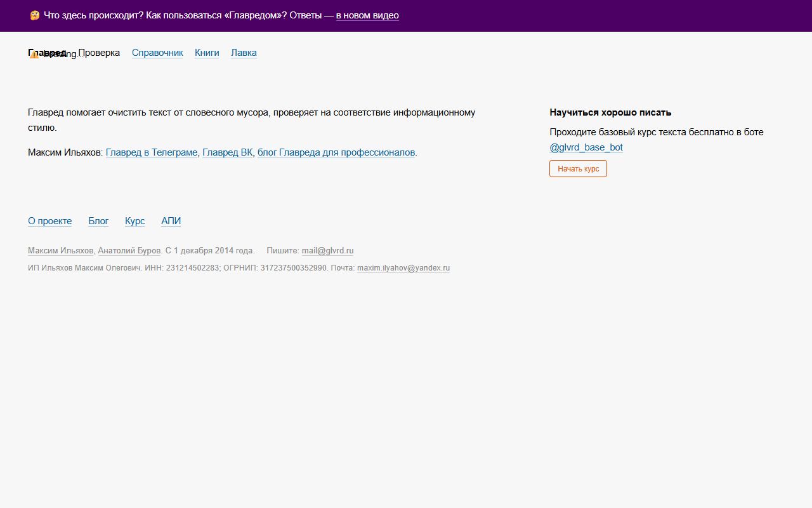Viewport: 812px width, 508px height.
Task: Open the @glvrd_base_bot link
Action: pyautogui.click(x=586, y=147)
